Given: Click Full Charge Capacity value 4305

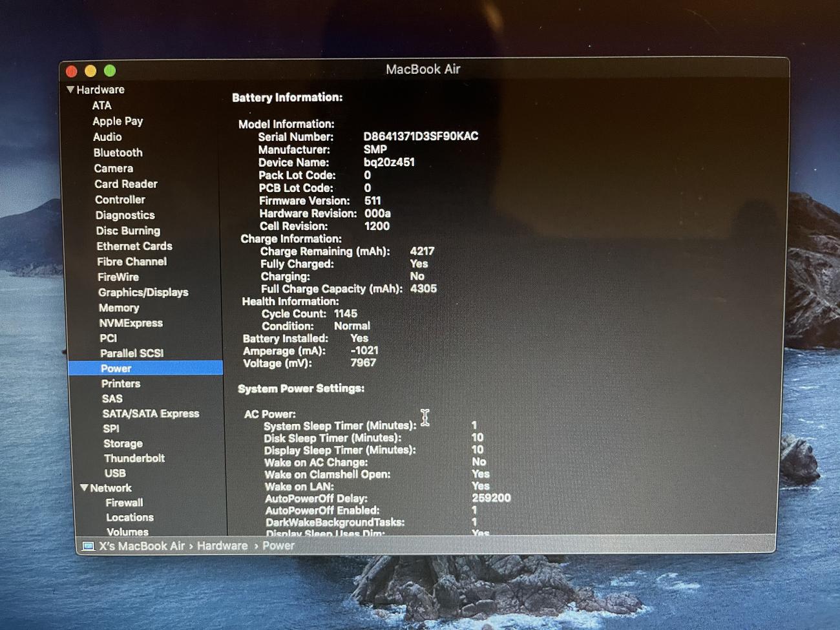Looking at the screenshot, I should 423,289.
